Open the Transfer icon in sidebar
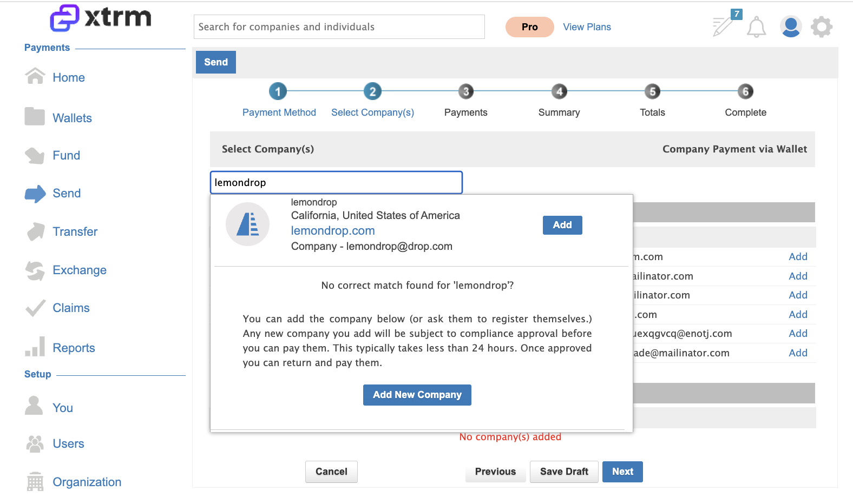The width and height of the screenshot is (853, 504). click(x=35, y=231)
